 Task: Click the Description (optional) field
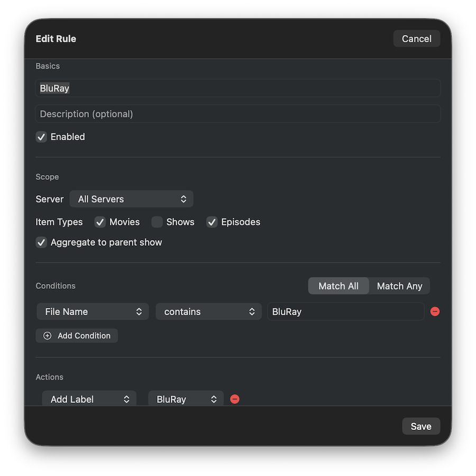click(238, 114)
